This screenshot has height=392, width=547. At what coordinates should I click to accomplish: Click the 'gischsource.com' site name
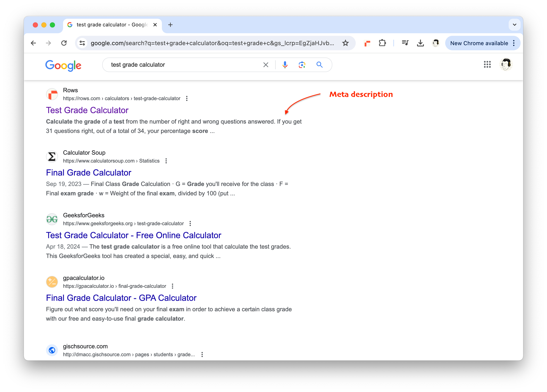85,346
